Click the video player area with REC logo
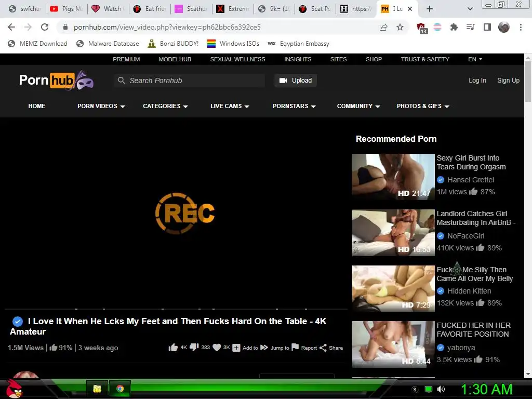This screenshot has width=532, height=399. (x=176, y=214)
